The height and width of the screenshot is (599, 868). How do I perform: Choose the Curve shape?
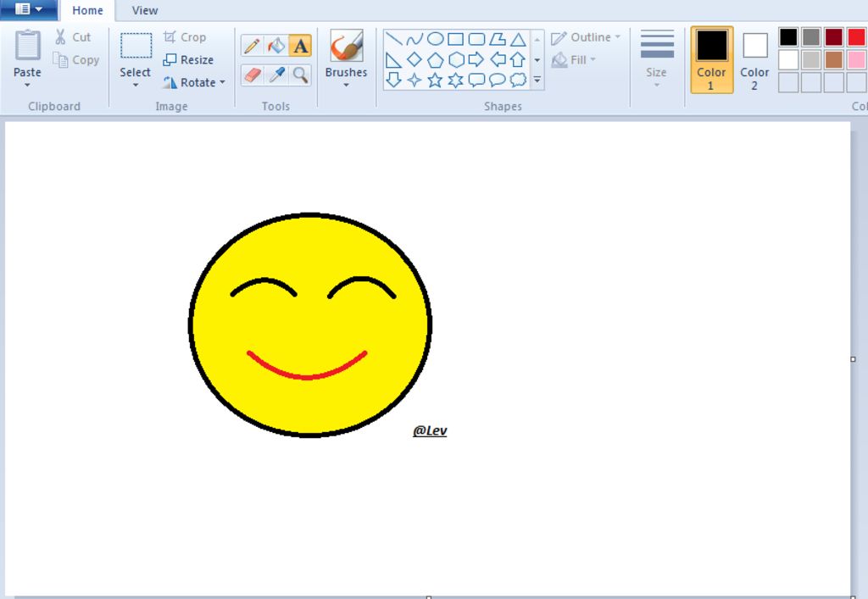click(x=414, y=39)
